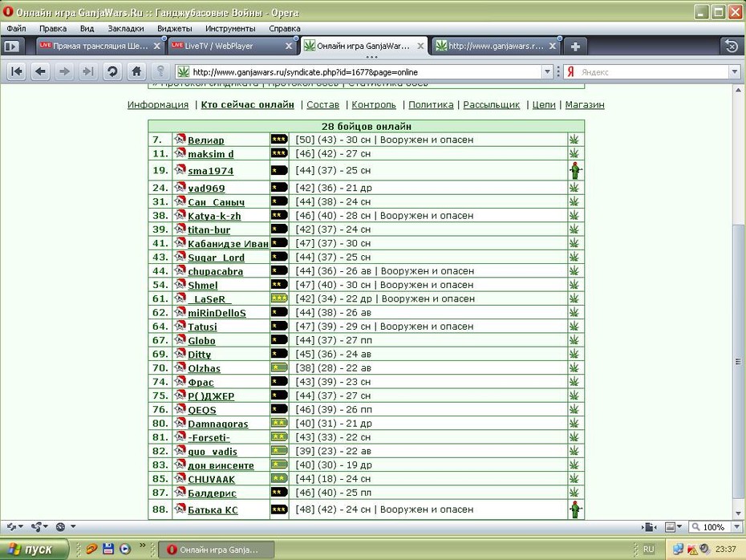
Task: Open the Закладки menu
Action: tap(126, 29)
